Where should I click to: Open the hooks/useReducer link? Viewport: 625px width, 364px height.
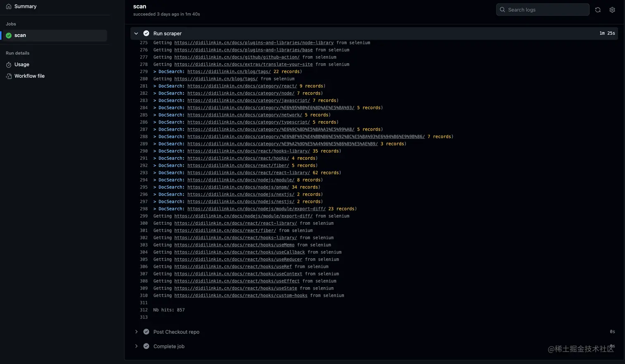238,259
